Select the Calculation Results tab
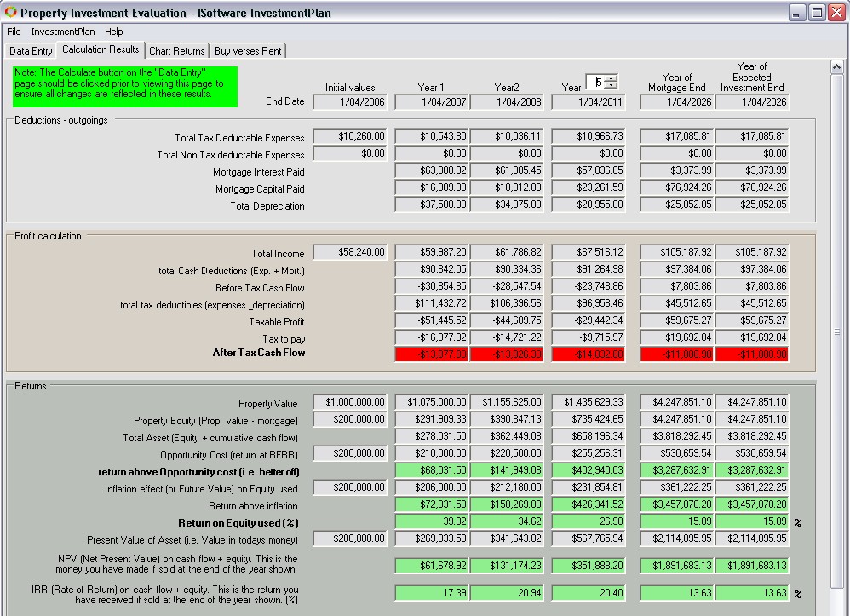 tap(101, 49)
